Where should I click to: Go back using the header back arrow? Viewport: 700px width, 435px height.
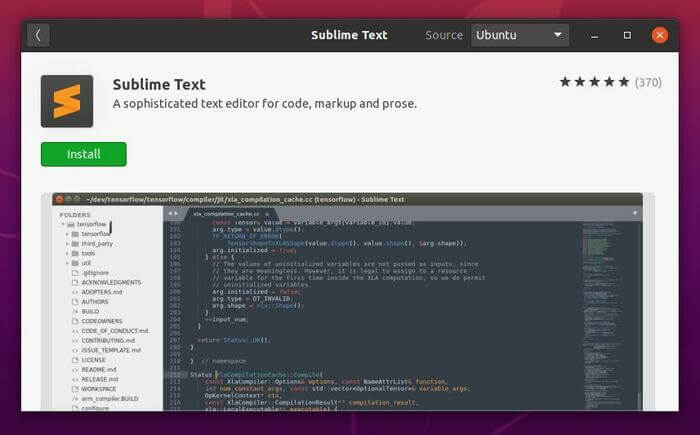[38, 35]
